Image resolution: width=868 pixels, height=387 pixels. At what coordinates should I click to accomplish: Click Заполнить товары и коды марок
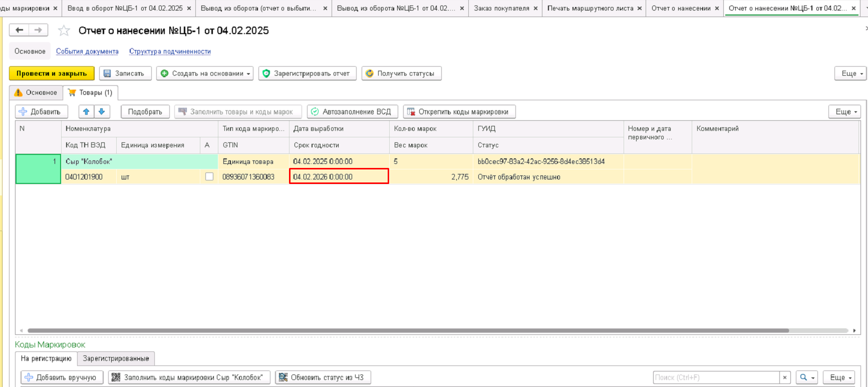click(x=238, y=112)
